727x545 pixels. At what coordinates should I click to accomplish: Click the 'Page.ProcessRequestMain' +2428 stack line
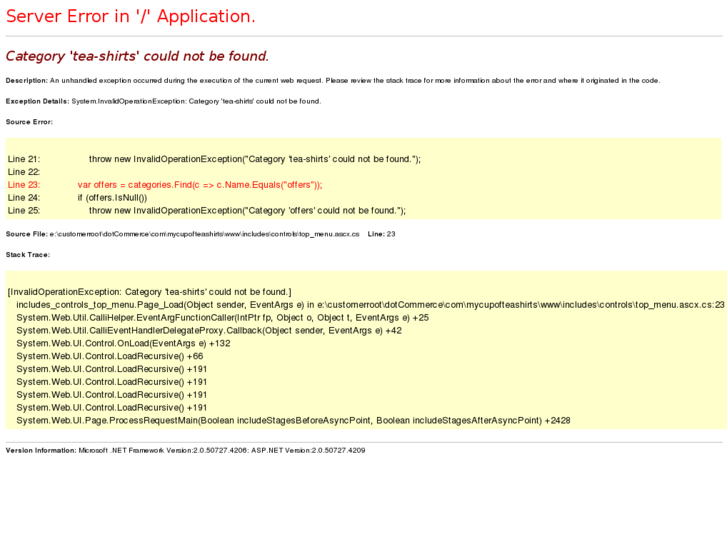(x=293, y=421)
